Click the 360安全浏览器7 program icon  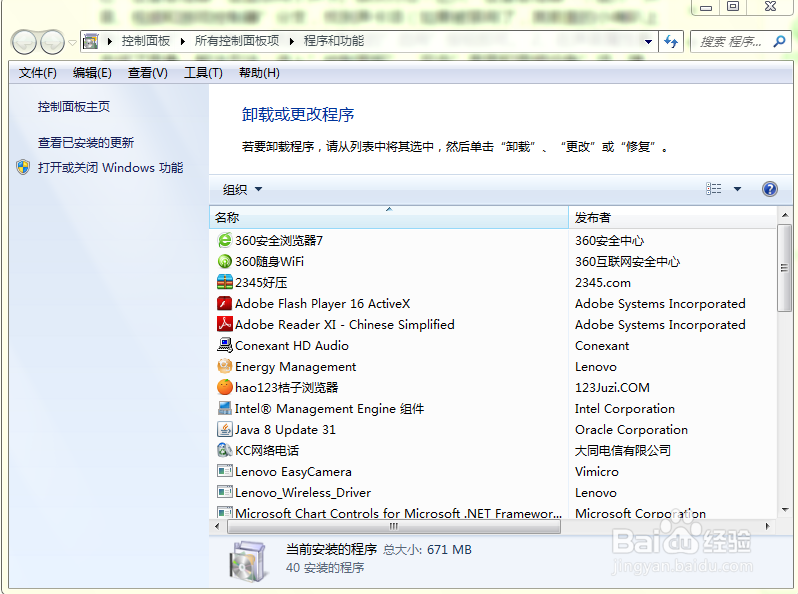click(x=224, y=240)
